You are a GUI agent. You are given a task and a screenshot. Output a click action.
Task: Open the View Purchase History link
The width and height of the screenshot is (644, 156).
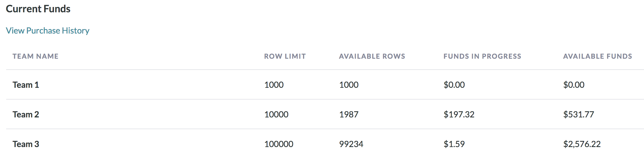(48, 30)
